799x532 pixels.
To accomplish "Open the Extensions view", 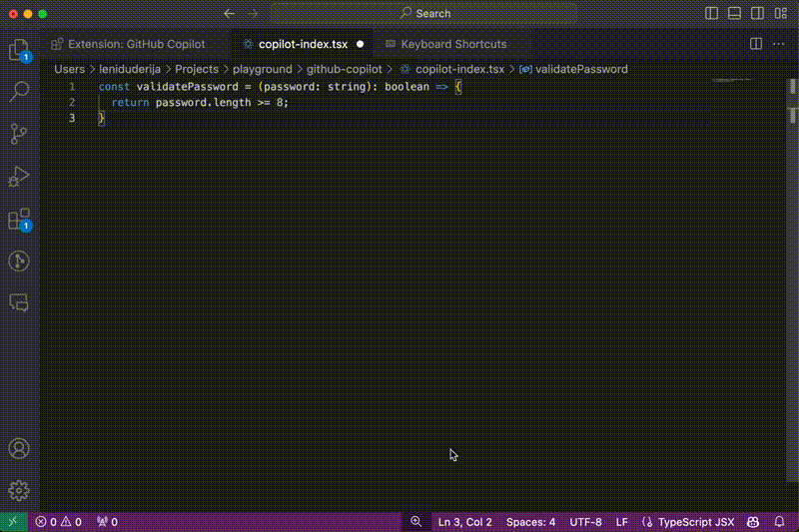I will 19,220.
